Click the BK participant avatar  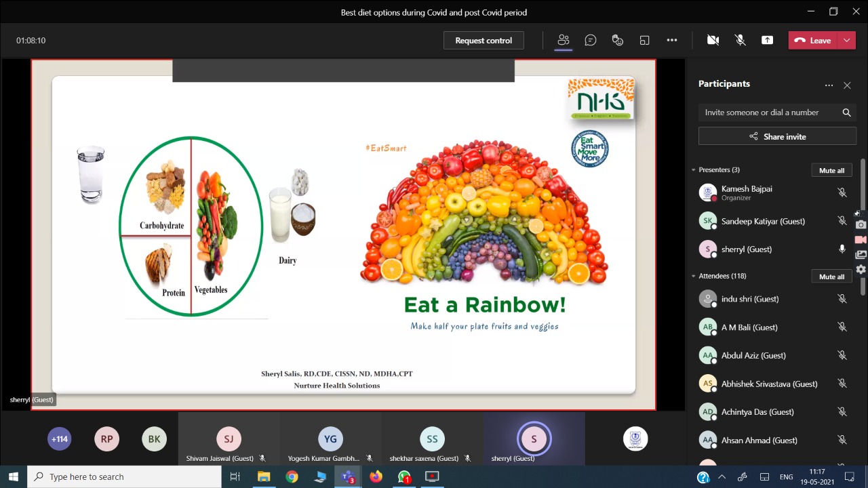[x=155, y=439]
